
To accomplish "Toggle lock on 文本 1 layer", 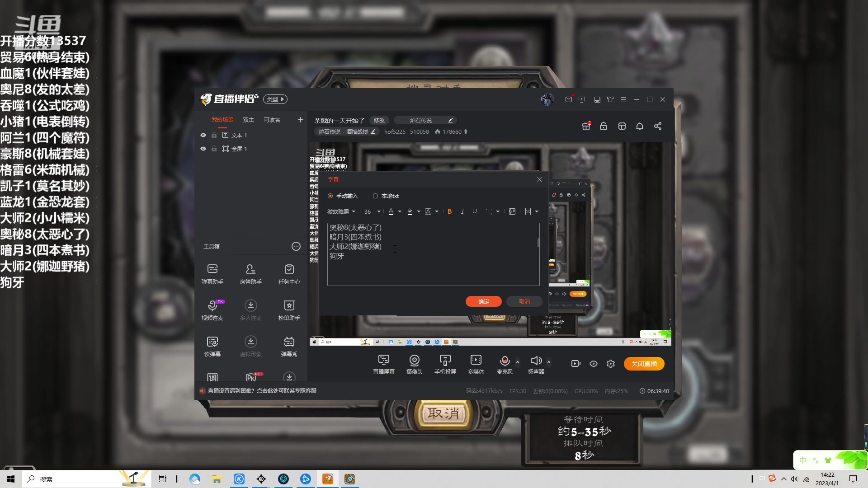I will tap(214, 135).
